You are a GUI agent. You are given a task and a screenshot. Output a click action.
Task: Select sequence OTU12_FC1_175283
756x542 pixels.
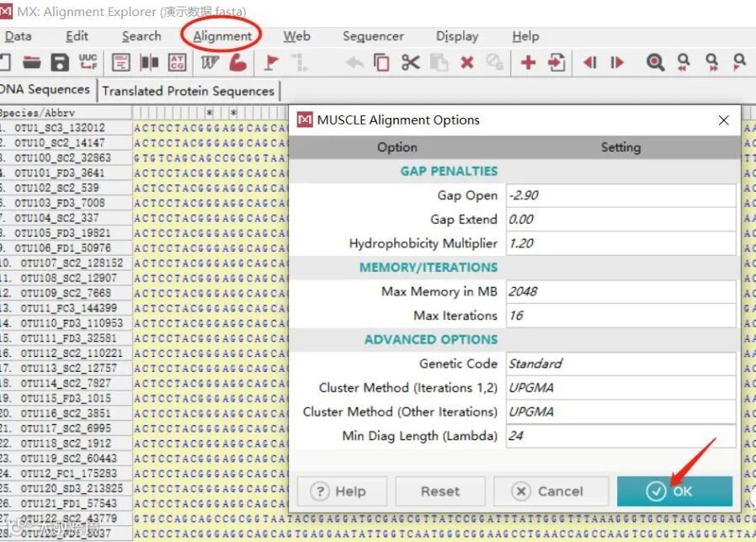tap(68, 474)
